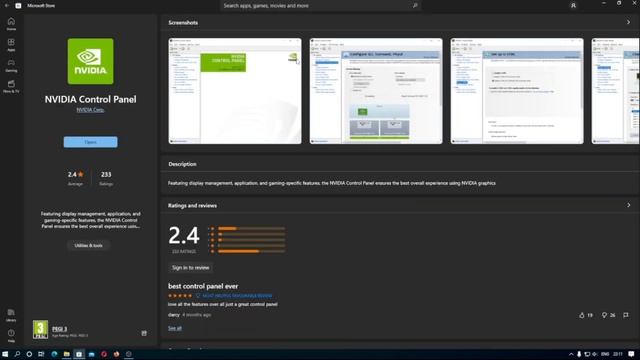
Task: Click the Utilities & tools category tag
Action: click(89, 245)
